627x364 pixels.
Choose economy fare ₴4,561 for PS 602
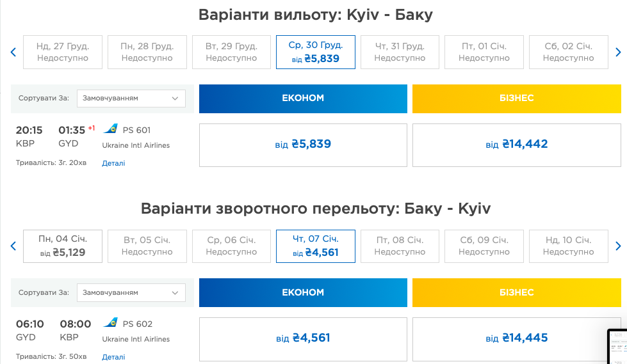[303, 338]
